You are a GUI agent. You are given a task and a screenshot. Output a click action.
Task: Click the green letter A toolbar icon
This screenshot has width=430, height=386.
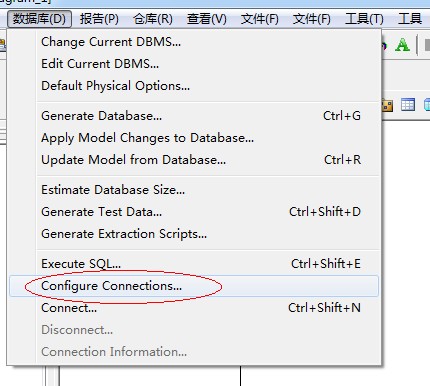tap(402, 45)
